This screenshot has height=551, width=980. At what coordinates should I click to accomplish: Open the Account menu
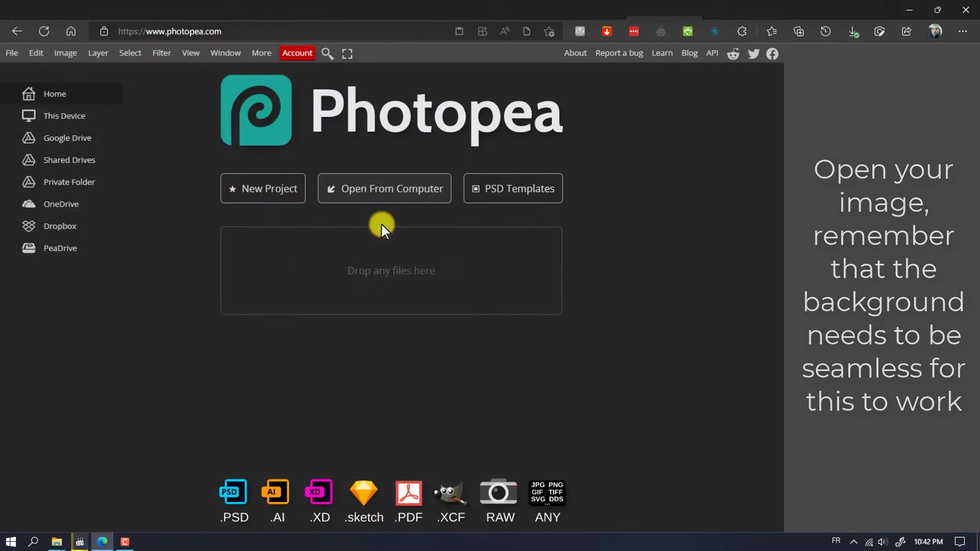click(x=297, y=53)
